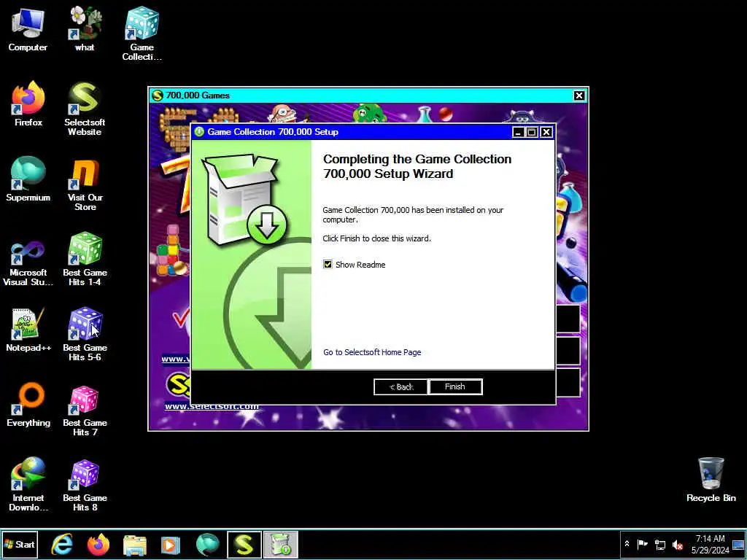This screenshot has height=560, width=747.
Task: Open the 'what' desktop shortcut
Action: coord(85,29)
